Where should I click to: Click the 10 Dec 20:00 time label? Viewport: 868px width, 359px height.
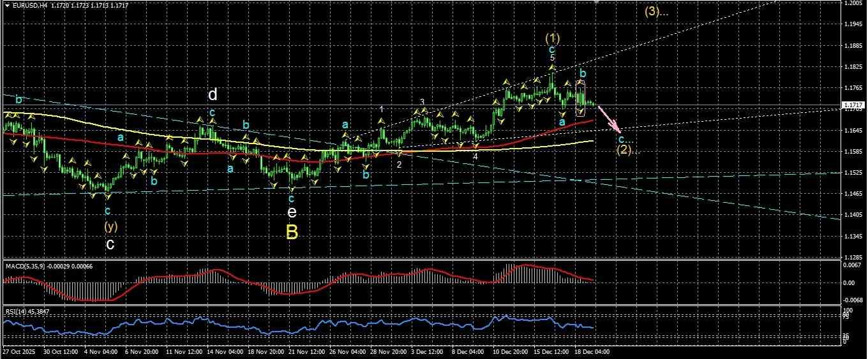click(511, 351)
